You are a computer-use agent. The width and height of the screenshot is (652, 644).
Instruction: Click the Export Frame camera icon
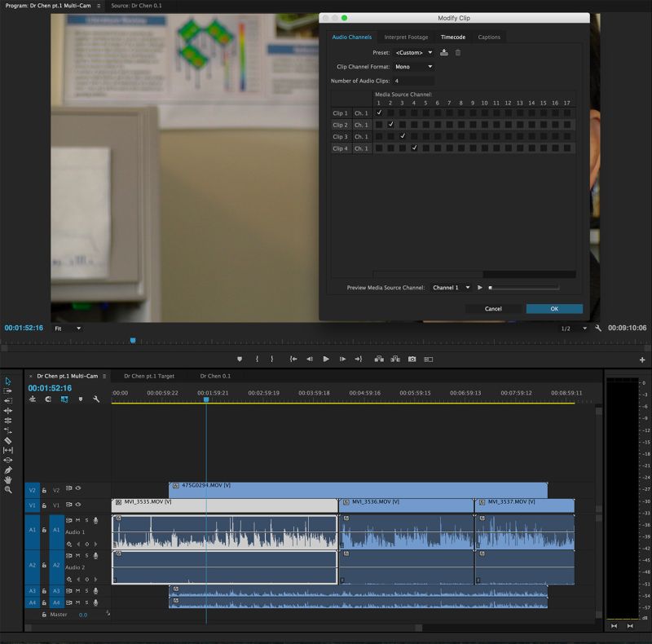tap(412, 359)
